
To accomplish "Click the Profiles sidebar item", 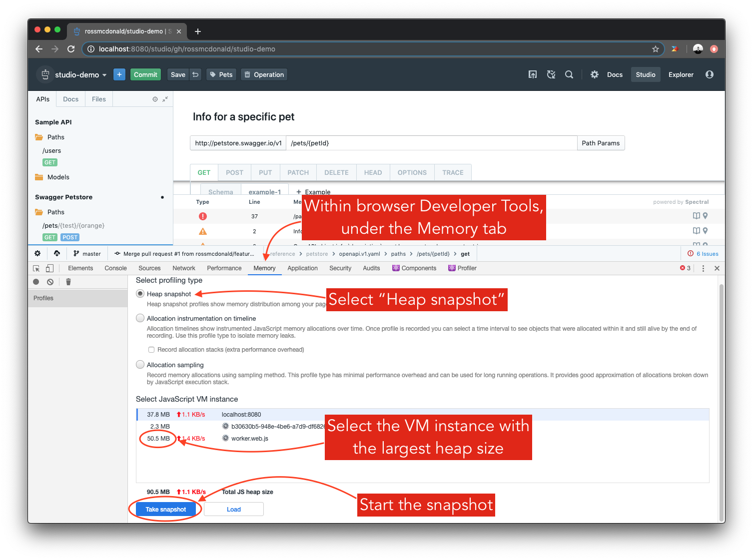I will pos(78,298).
